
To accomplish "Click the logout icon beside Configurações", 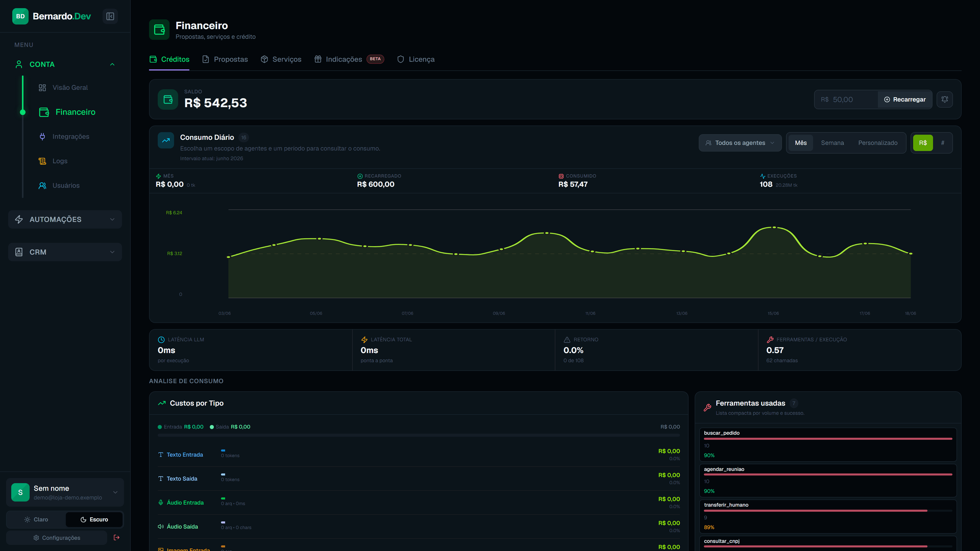I will (x=117, y=537).
